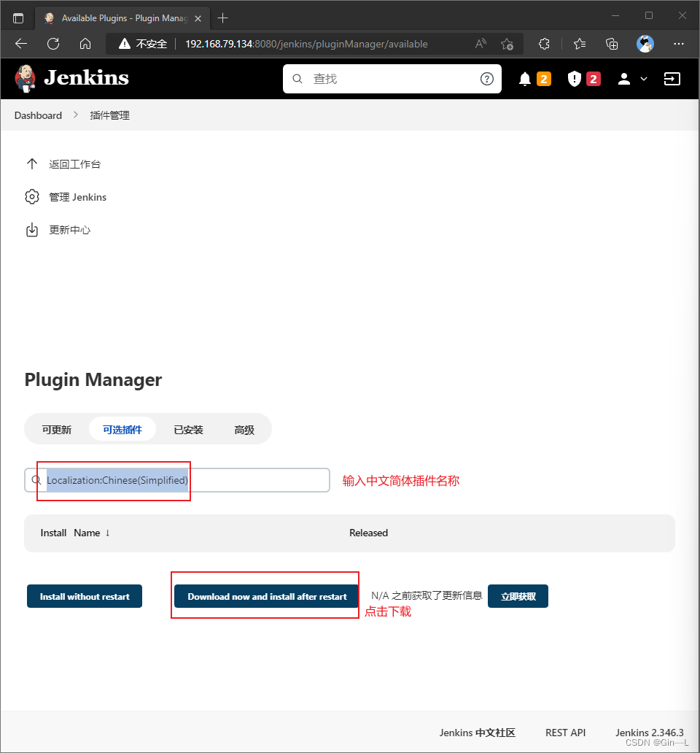The width and height of the screenshot is (700, 753).
Task: Click the magnifier in plugin filter box
Action: (36, 480)
